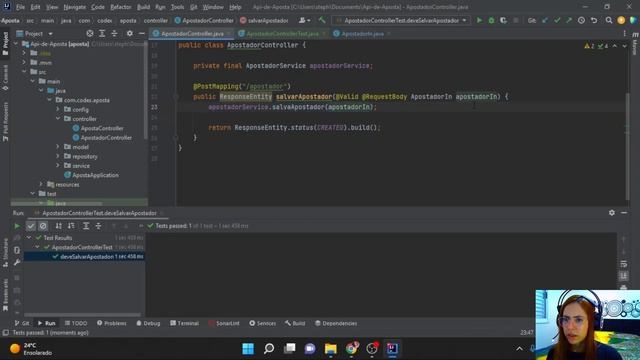This screenshot has height=360, width=640.
Task: Open TODO tool window
Action: pyautogui.click(x=76, y=323)
